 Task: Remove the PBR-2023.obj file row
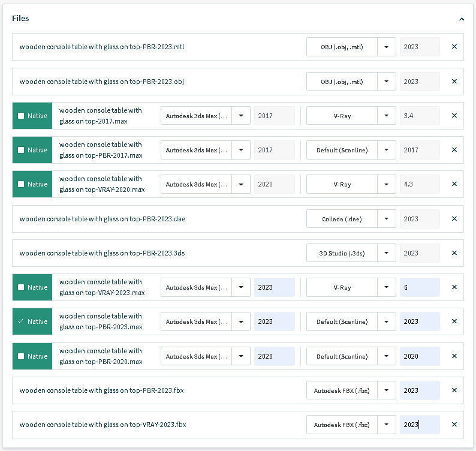(454, 82)
